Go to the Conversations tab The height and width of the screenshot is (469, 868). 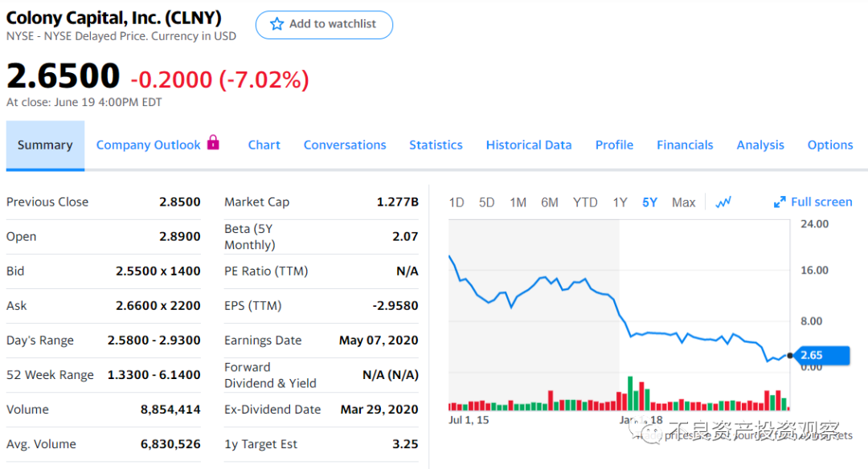344,145
